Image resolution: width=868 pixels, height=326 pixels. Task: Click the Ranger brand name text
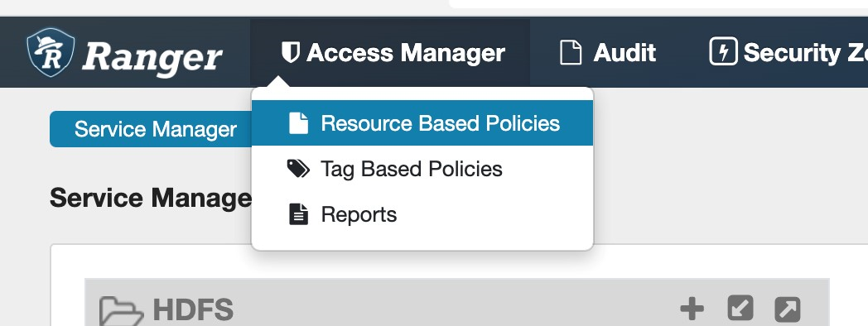pyautogui.click(x=152, y=57)
